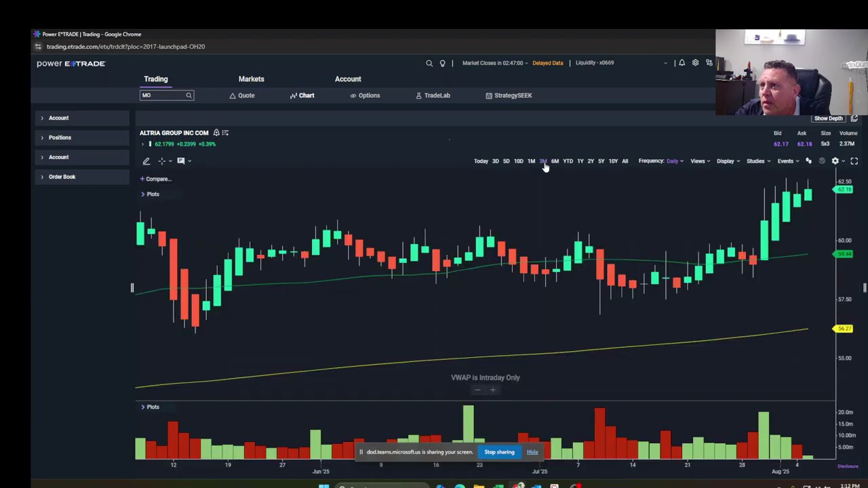Expand the quote detail chevron beside 62.1799

click(142, 144)
